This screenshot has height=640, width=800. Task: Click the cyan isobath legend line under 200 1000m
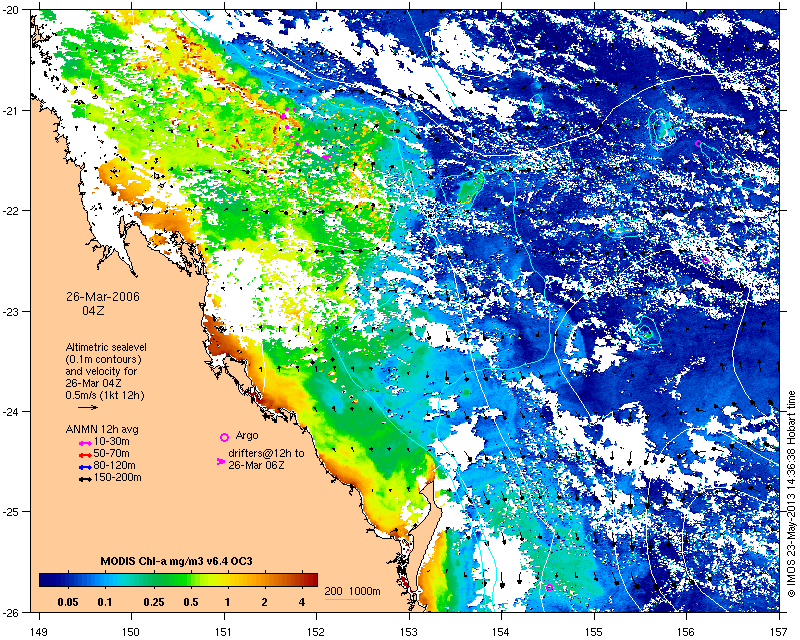click(342, 600)
